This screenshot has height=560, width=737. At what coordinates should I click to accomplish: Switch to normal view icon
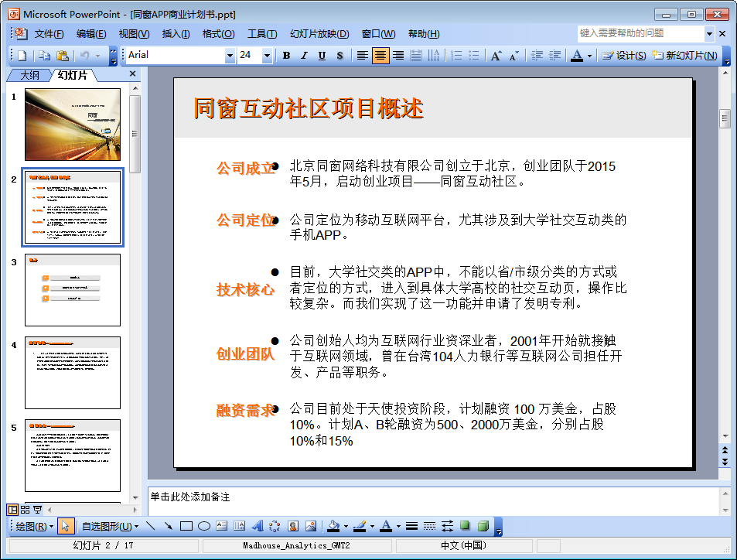pyautogui.click(x=12, y=510)
